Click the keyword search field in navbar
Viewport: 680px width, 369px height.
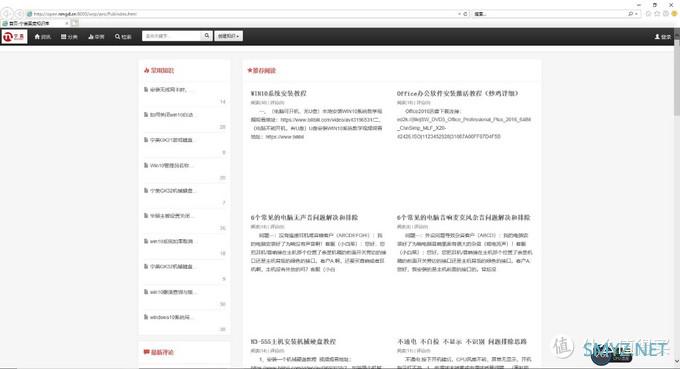172,36
